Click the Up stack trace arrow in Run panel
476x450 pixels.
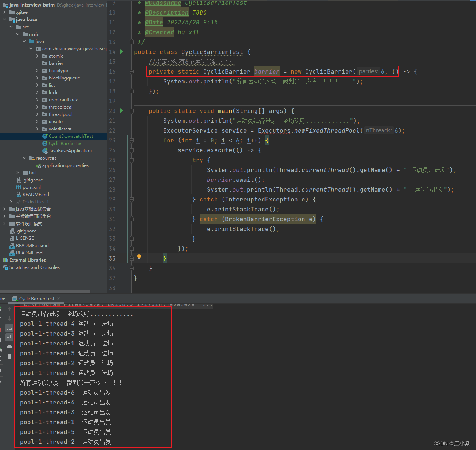click(9, 309)
